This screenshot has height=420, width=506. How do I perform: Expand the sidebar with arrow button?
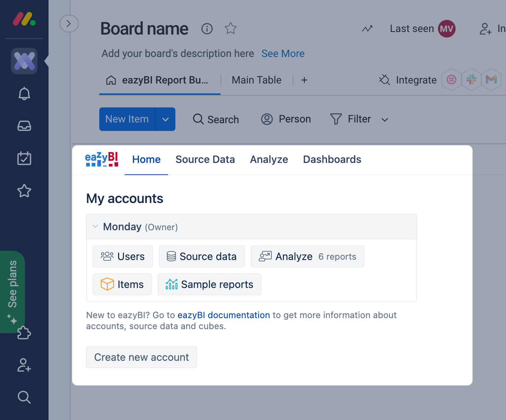click(x=69, y=24)
